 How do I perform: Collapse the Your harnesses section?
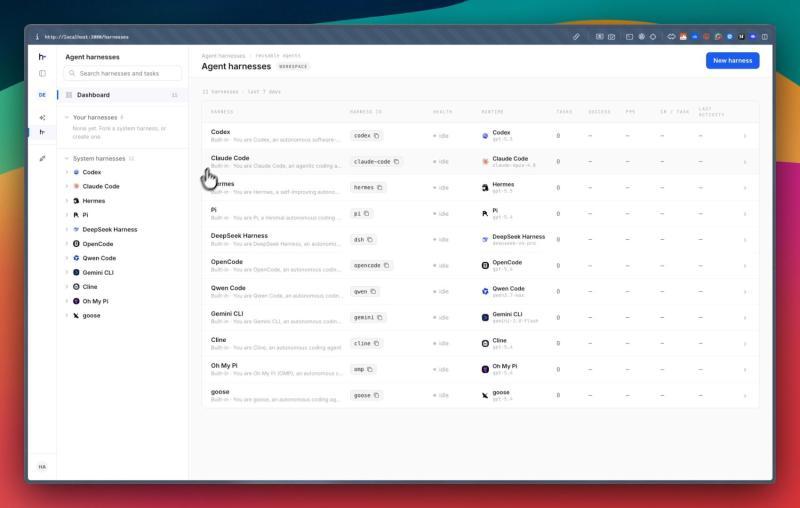(x=67, y=117)
